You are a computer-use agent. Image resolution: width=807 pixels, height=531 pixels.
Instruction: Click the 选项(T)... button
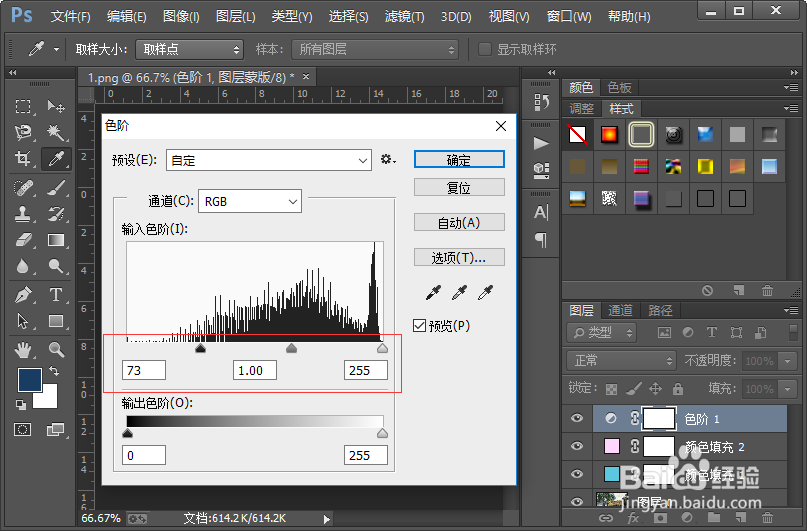pyautogui.click(x=459, y=257)
